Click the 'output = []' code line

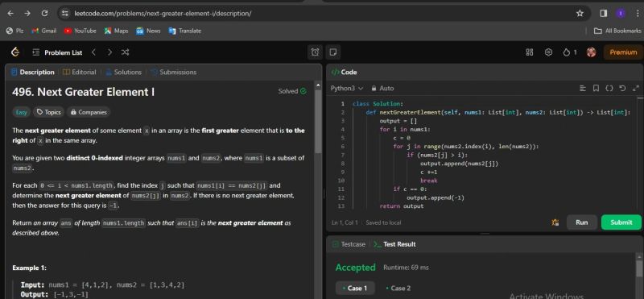[398, 121]
